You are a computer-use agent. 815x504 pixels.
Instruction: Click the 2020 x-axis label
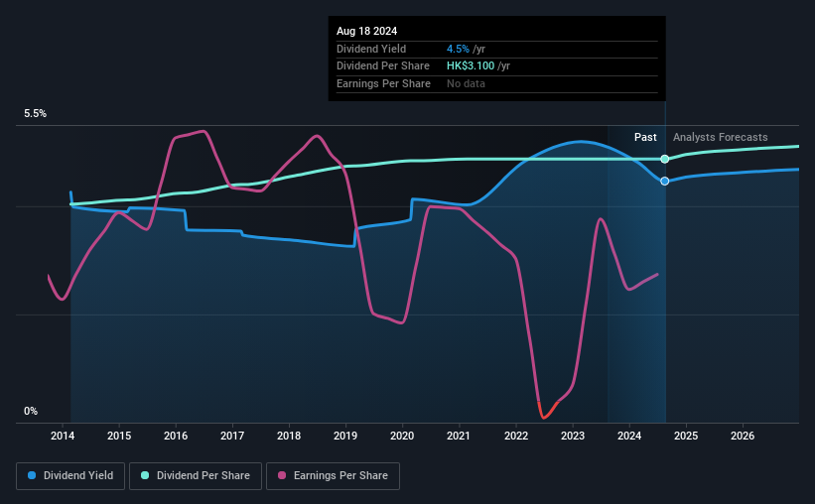coord(402,436)
